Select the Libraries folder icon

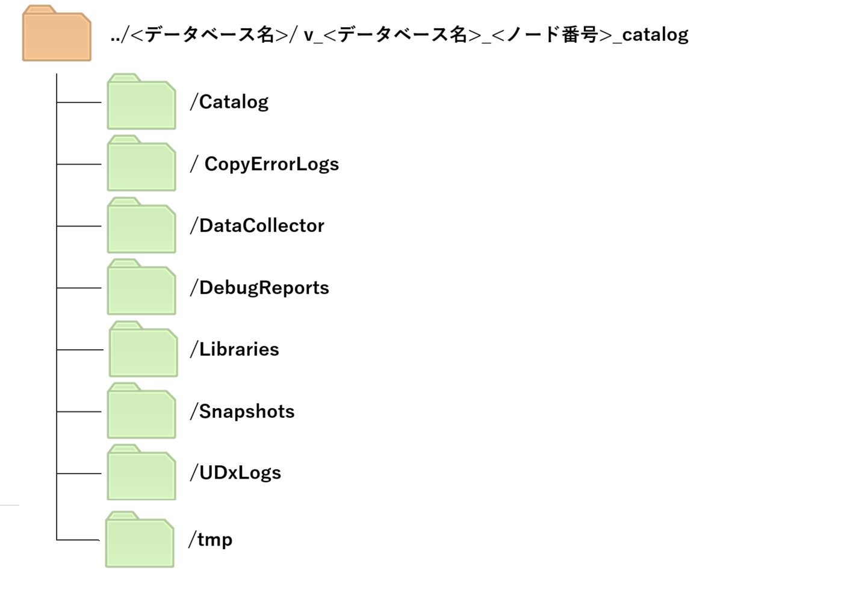click(143, 350)
